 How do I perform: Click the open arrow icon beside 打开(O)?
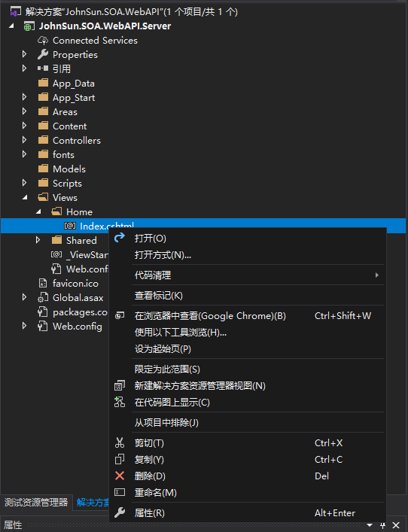point(120,238)
